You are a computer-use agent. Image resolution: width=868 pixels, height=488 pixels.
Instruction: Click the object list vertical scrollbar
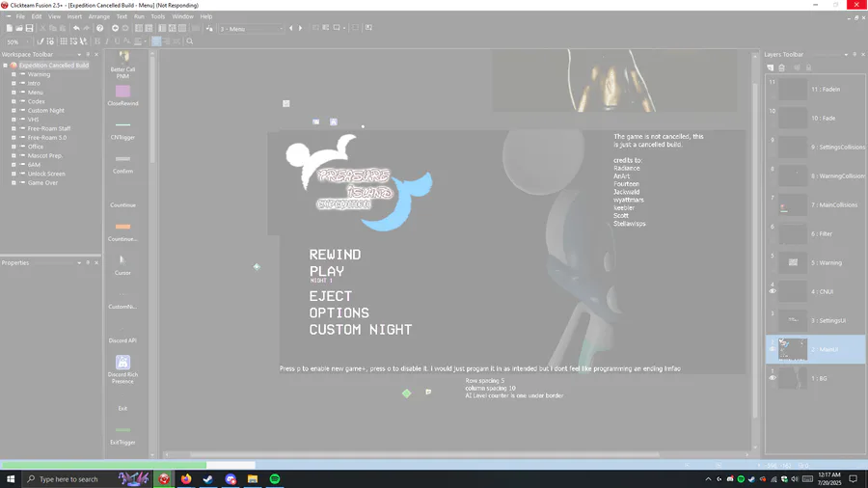[x=152, y=108]
